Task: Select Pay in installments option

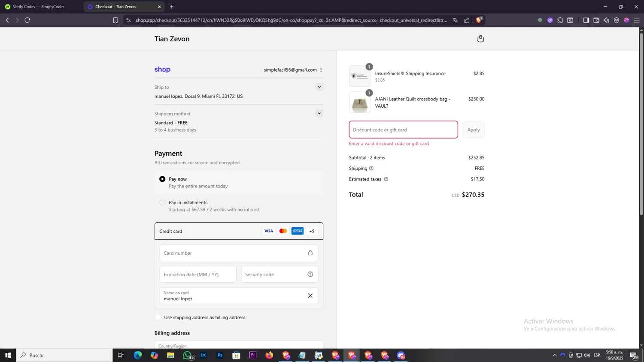Action: 162,202
